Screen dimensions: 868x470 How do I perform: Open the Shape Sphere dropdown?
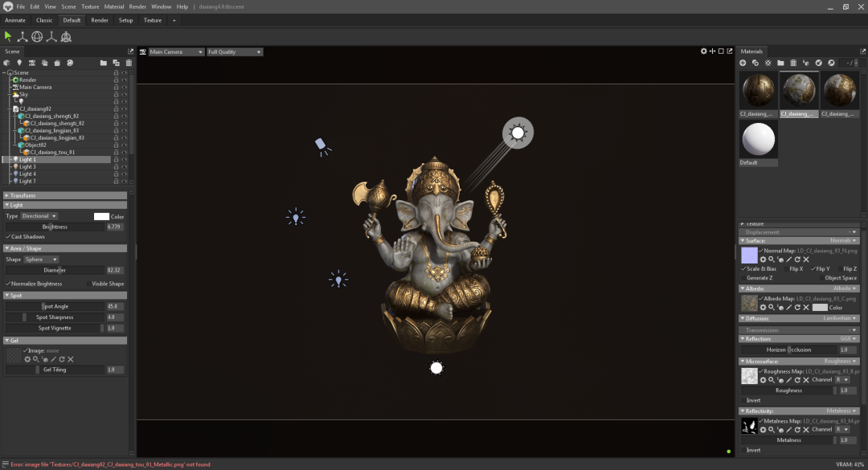[x=40, y=259]
